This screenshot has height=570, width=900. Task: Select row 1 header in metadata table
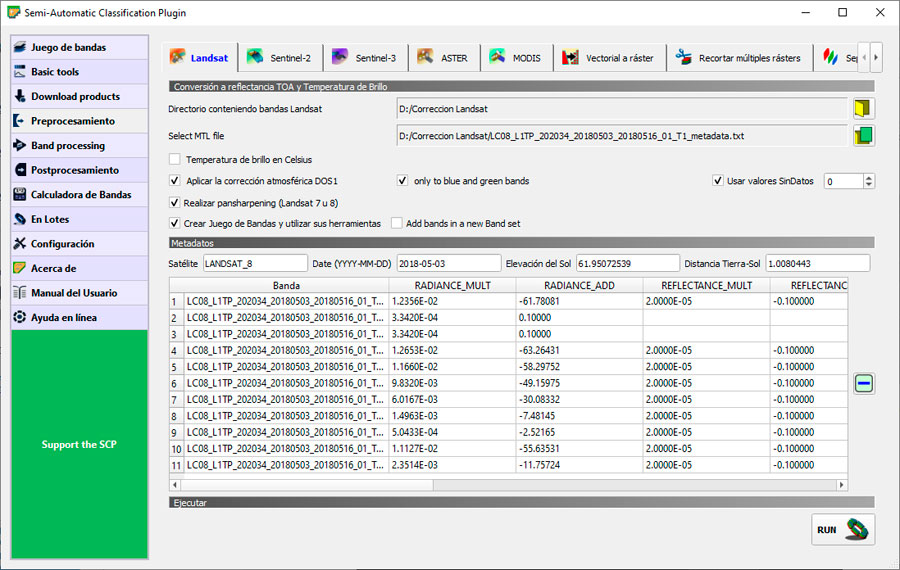pos(176,301)
